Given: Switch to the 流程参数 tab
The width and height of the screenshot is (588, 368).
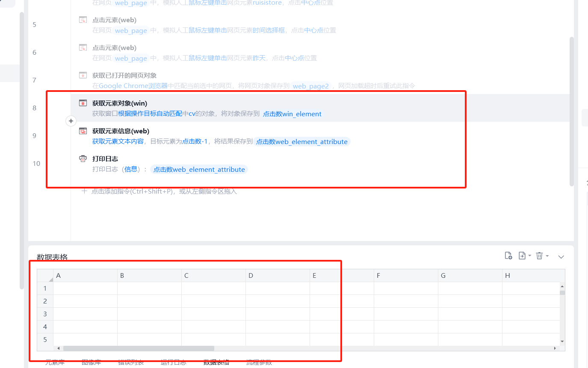Looking at the screenshot, I should click(x=259, y=362).
